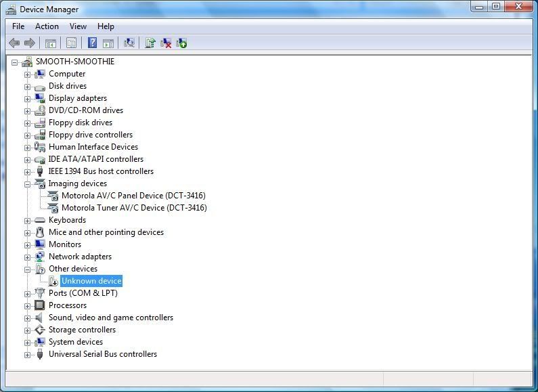Screen dimensions: 538x392
Task: Select the Imaging devices label
Action: tap(78, 183)
